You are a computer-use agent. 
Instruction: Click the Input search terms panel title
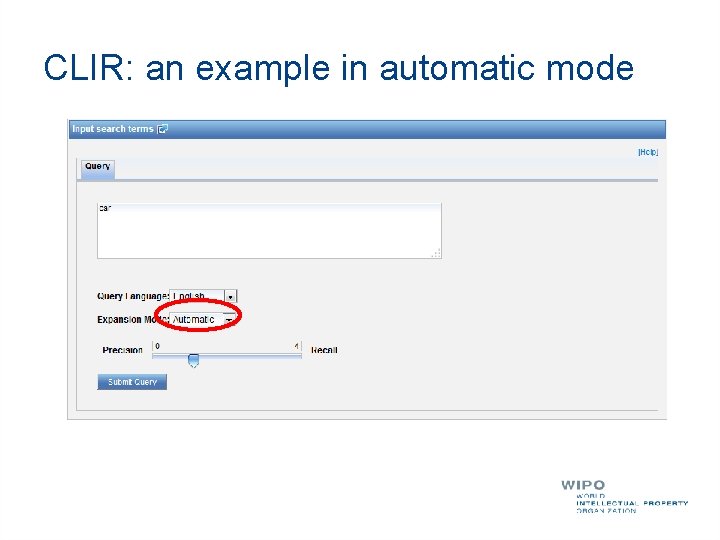[x=112, y=129]
